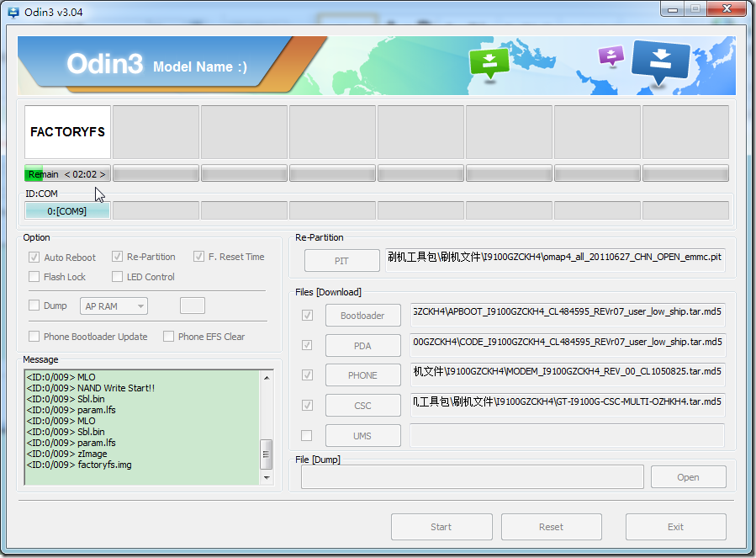756x558 pixels.
Task: Click the Exit button
Action: tap(676, 527)
